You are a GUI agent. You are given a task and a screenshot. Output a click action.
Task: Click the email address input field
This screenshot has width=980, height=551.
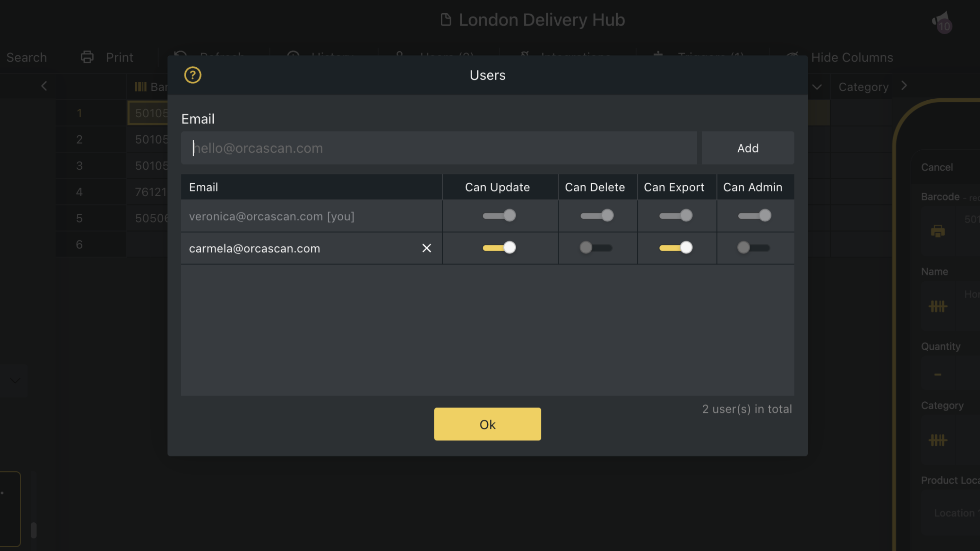click(439, 148)
